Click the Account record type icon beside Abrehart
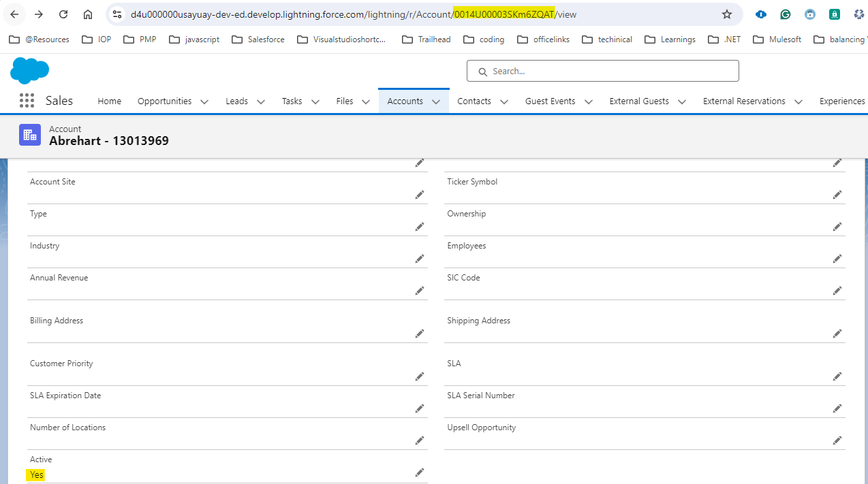 tap(30, 134)
